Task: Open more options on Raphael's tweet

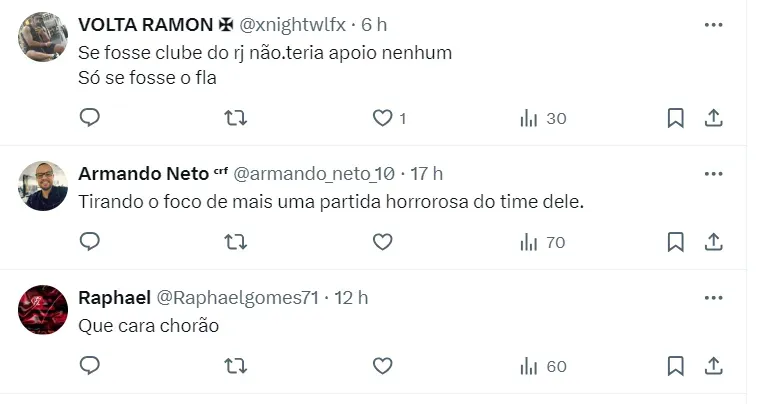Action: coord(713,297)
